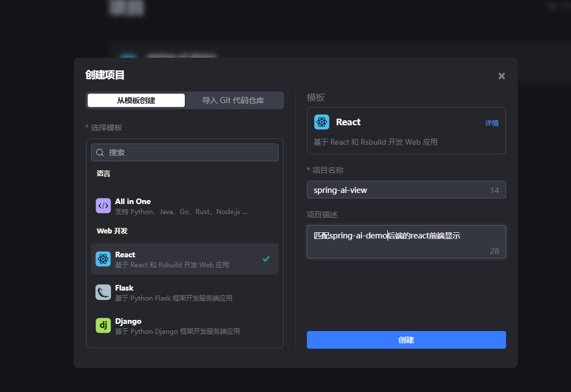Click React logo in 模板 preview card
Screen dimensions: 571x392
pyautogui.click(x=321, y=122)
